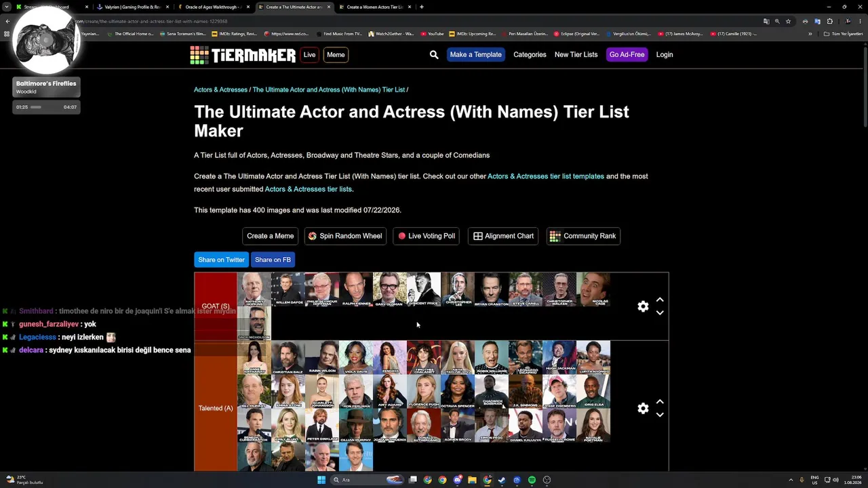Select the Cillian Murphy image
Image resolution: width=868 pixels, height=488 pixels.
(356, 426)
